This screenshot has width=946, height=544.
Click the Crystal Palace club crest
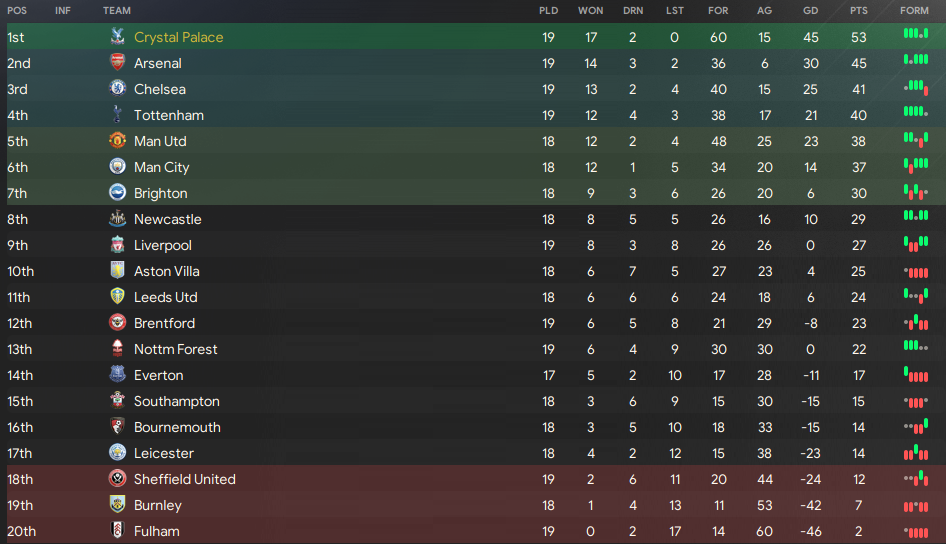point(118,37)
